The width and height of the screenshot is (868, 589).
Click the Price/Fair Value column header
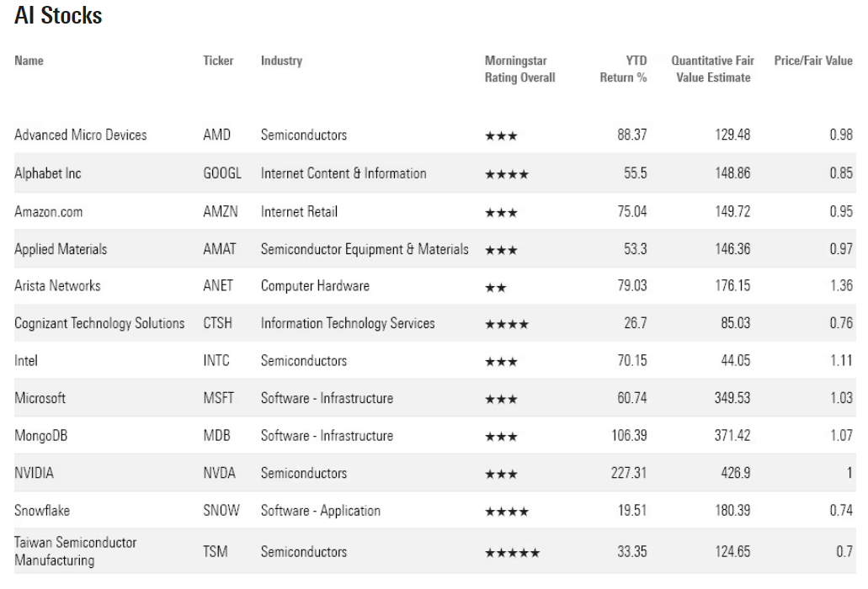point(812,61)
